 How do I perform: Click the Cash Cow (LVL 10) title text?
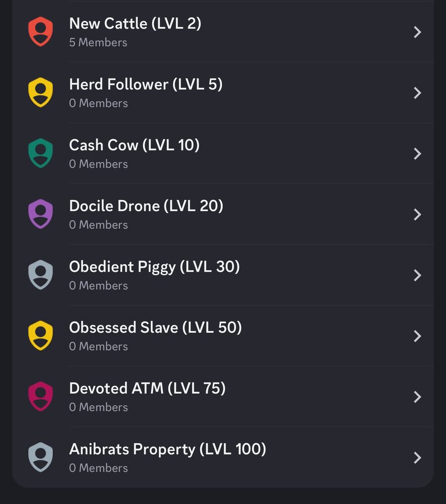pos(134,145)
